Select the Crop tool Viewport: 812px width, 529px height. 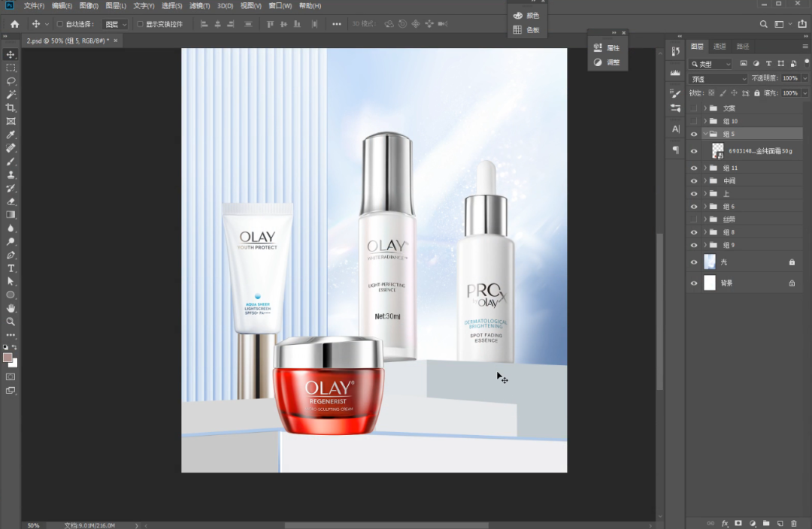(11, 107)
